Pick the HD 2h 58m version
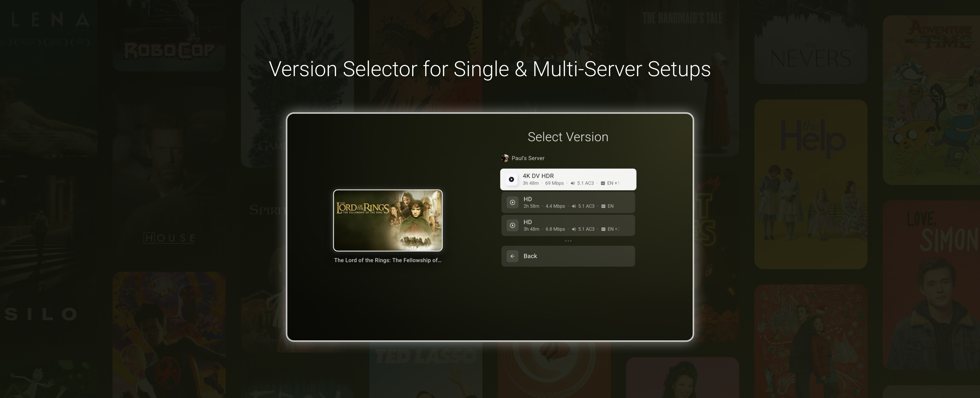This screenshot has height=398, width=980. click(568, 202)
